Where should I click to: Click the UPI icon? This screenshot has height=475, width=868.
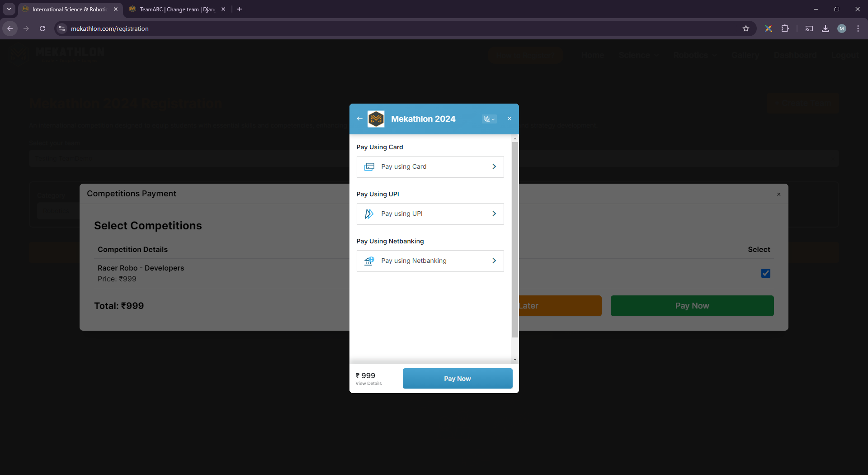pyautogui.click(x=369, y=214)
